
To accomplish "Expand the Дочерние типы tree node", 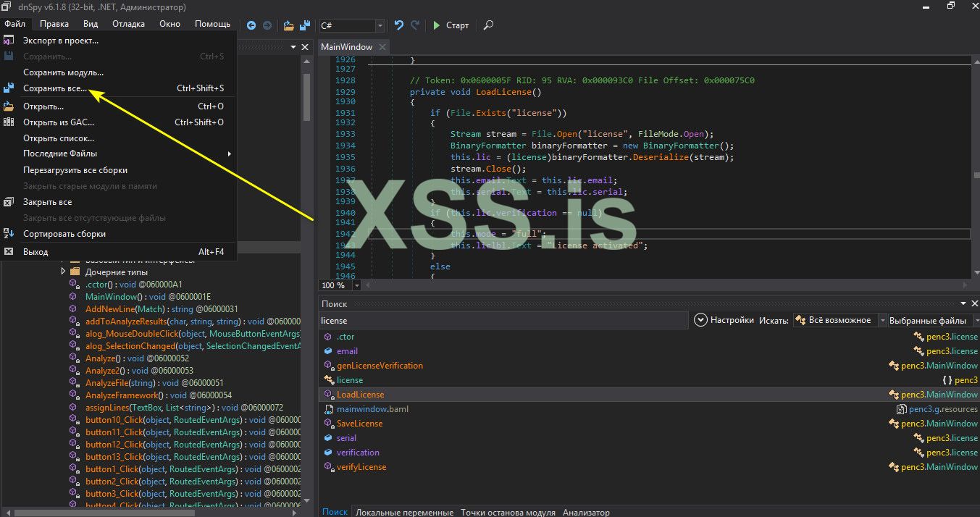I will pyautogui.click(x=64, y=272).
